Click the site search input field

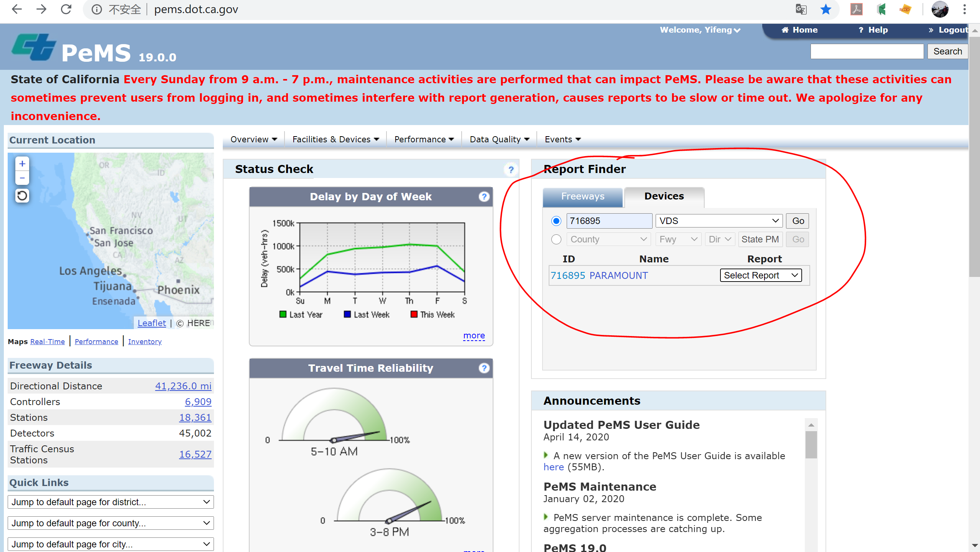point(867,51)
